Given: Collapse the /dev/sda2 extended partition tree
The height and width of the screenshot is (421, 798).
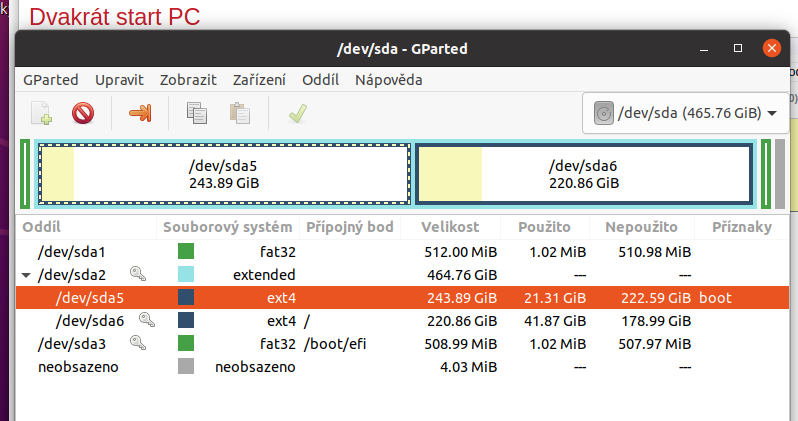Looking at the screenshot, I should pyautogui.click(x=26, y=274).
